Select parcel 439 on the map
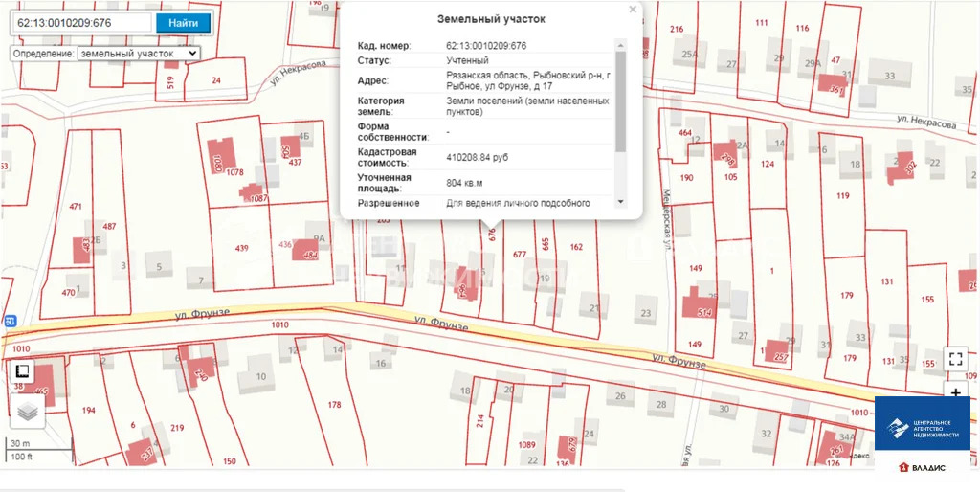The width and height of the screenshot is (980, 492). tap(241, 248)
